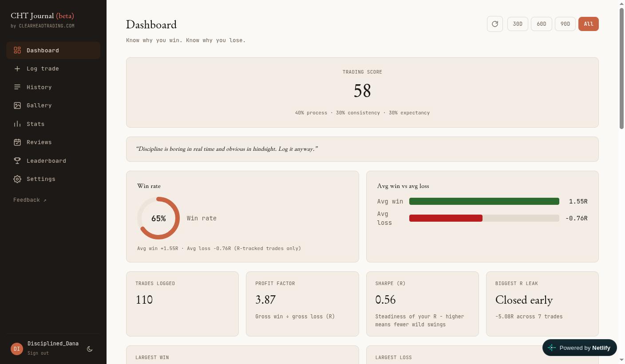Image resolution: width=625 pixels, height=364 pixels.
Task: Select the 30D time range
Action: (518, 24)
